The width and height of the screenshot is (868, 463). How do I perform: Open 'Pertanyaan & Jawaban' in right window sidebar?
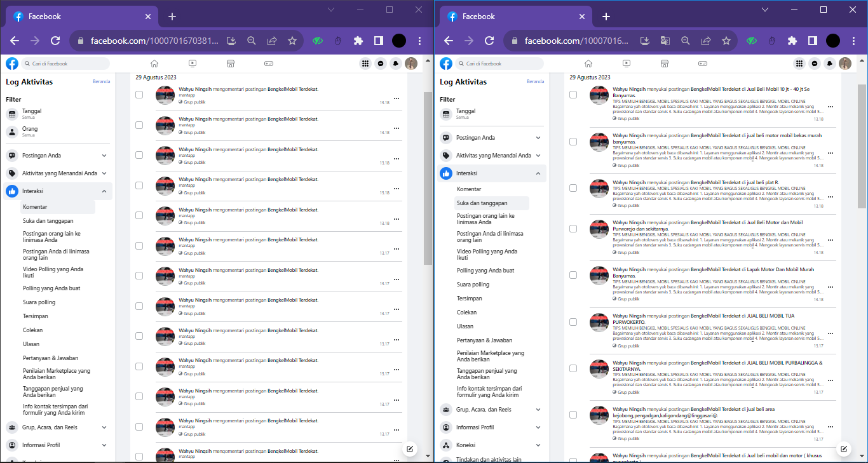(x=491, y=340)
